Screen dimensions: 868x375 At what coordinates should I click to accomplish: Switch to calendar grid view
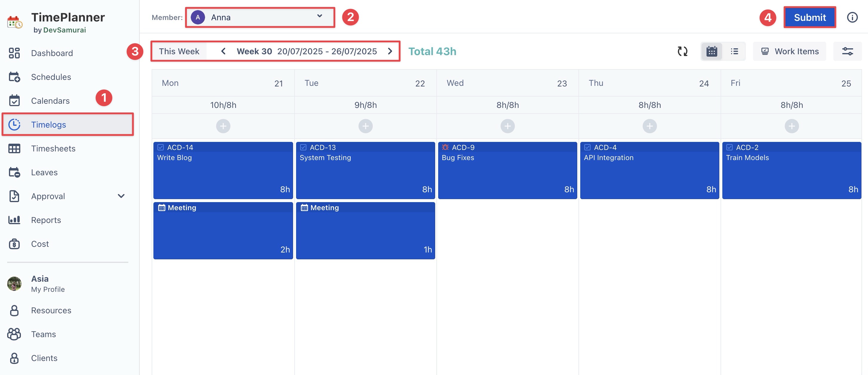(711, 51)
